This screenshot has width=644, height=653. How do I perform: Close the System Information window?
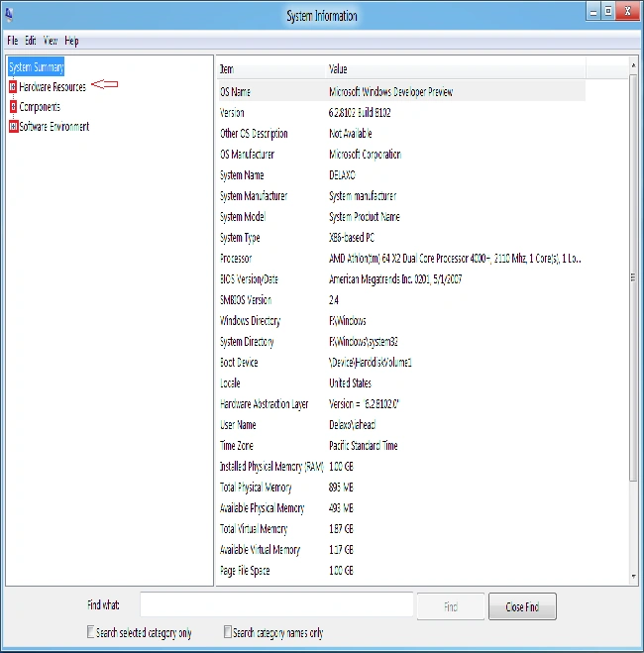[628, 11]
